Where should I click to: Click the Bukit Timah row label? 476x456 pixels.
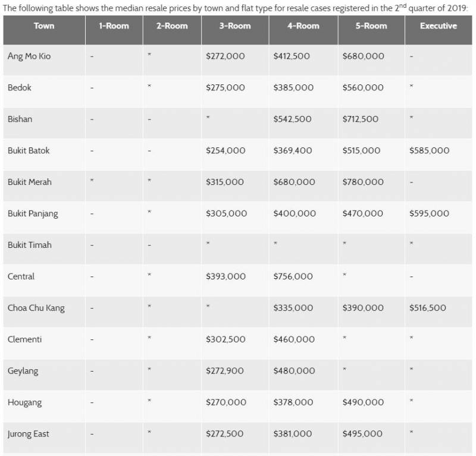coord(30,245)
